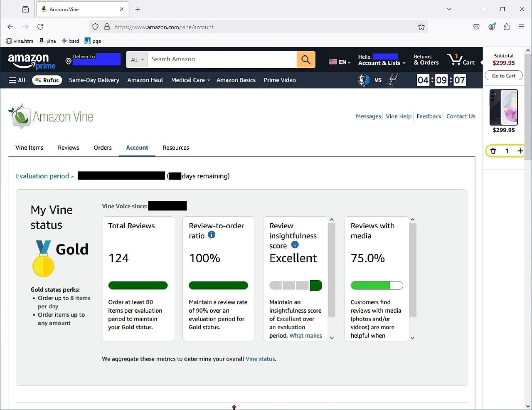The height and width of the screenshot is (410, 532).
Task: Open the recent browsing history icon
Action: 25,9
